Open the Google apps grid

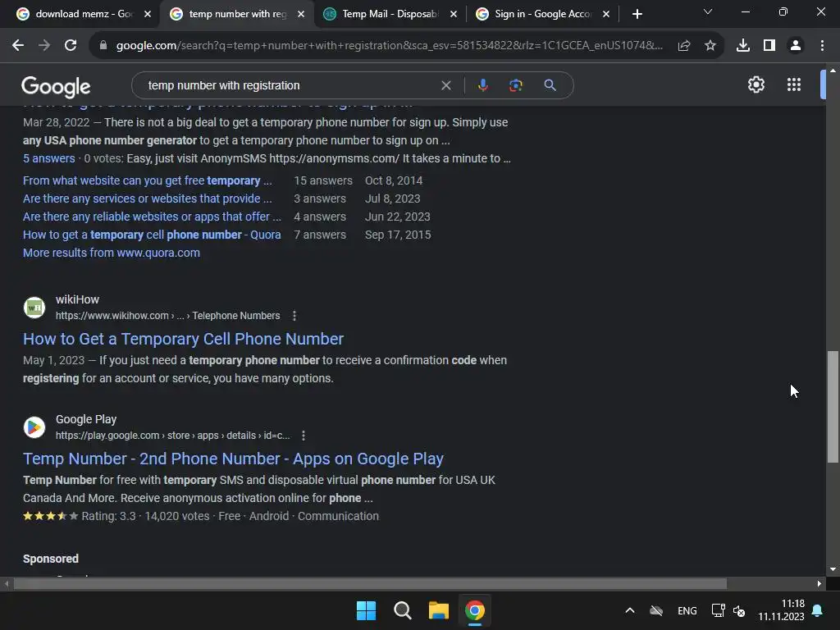point(794,84)
